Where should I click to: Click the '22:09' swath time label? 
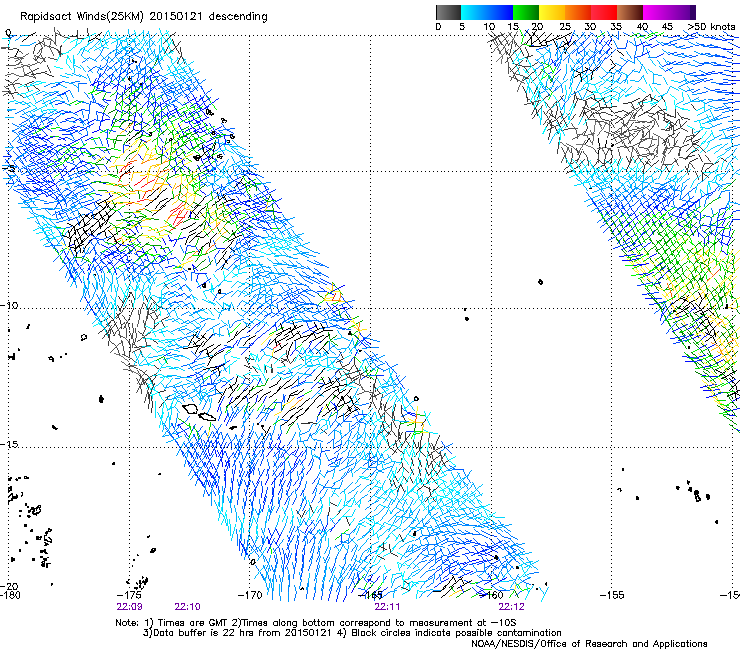129,607
